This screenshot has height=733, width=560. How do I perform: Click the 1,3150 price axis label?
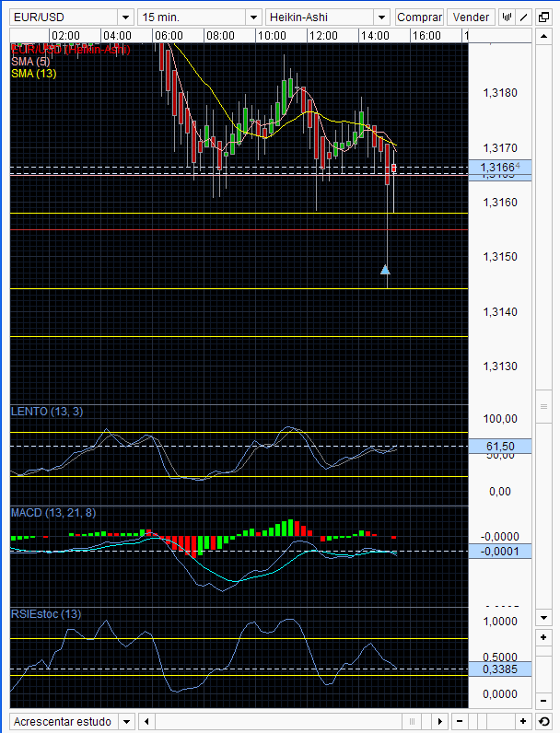coord(500,257)
